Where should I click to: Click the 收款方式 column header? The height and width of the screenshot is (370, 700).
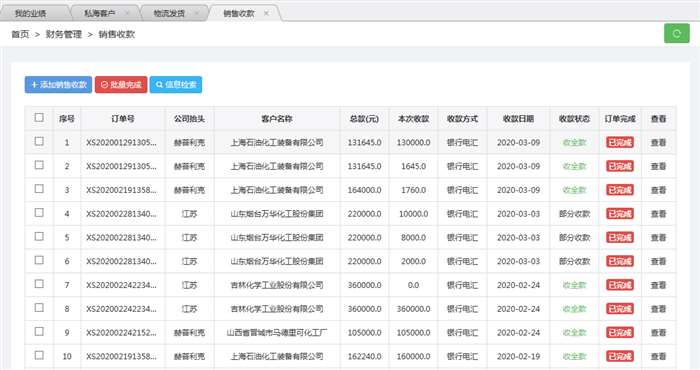(462, 119)
